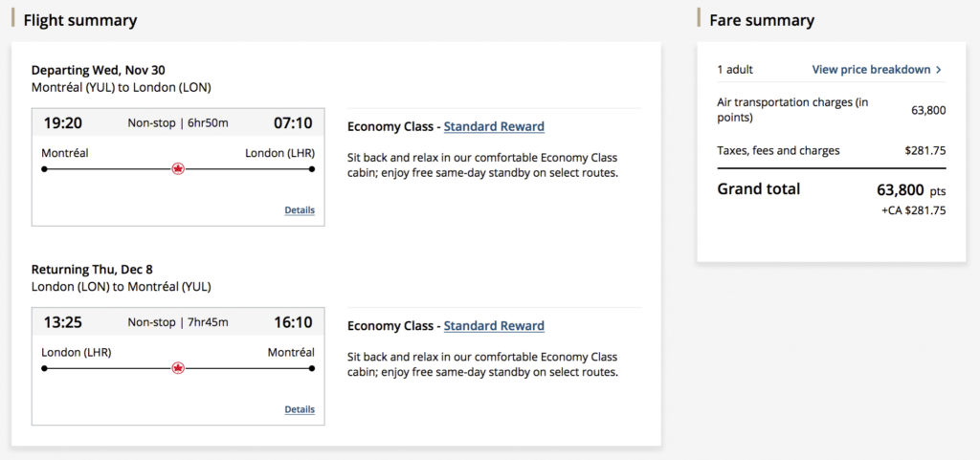Click the departing flight's Standard Reward link
This screenshot has height=460, width=980.
coord(494,126)
